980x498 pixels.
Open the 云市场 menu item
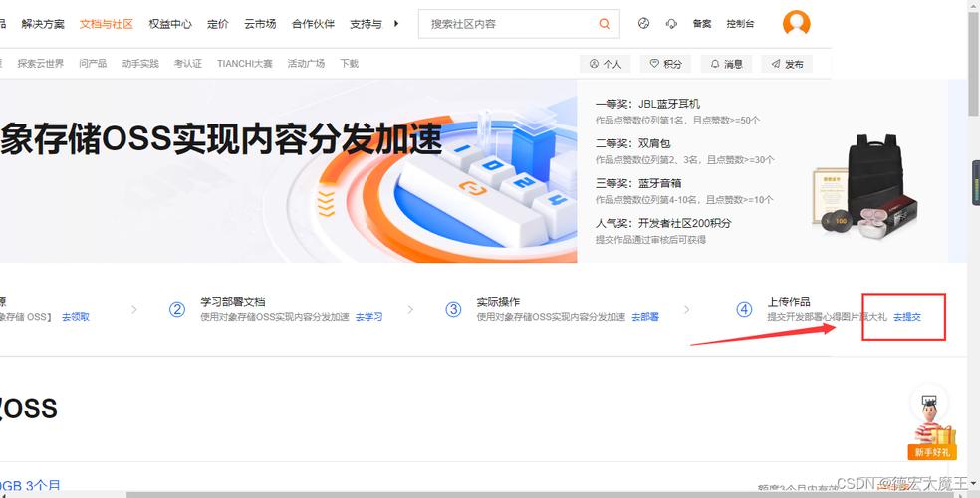(x=260, y=24)
